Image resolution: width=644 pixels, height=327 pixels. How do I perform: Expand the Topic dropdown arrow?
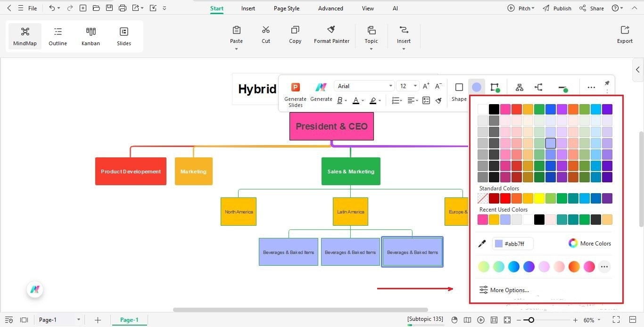371,49
